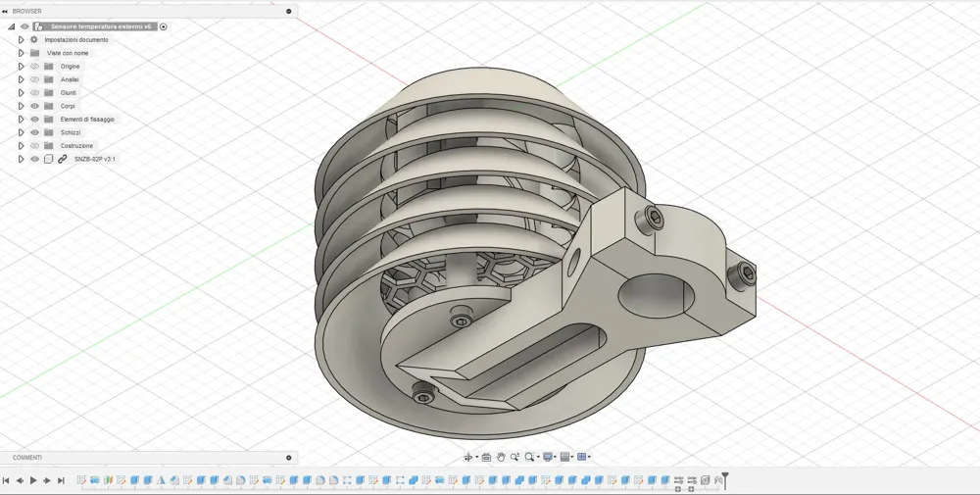The image size is (980, 495).
Task: Open the Display Settings dropdown arrow
Action: 556,458
